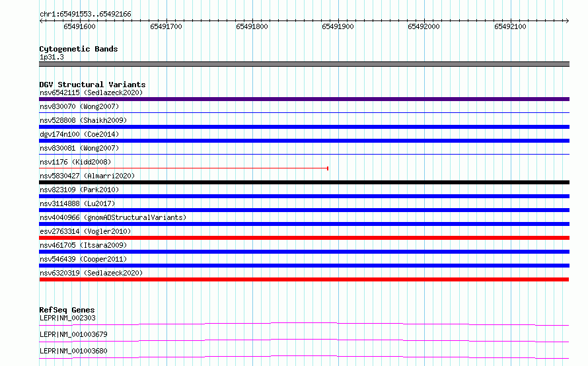Select transcript LEPR|NM_002303 label

click(x=67, y=318)
